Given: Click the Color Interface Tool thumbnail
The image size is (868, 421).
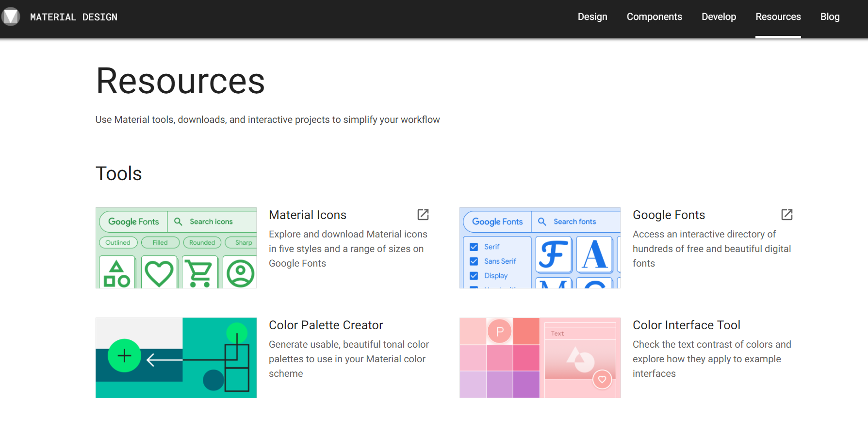Looking at the screenshot, I should pyautogui.click(x=540, y=358).
